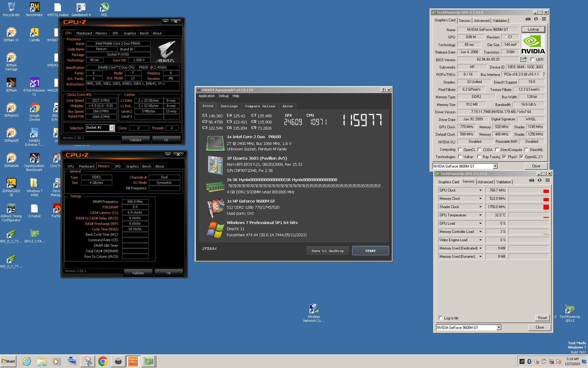The height and width of the screenshot is (368, 588).
Task: Expand Shader Clock sensor dropdown
Action: [x=480, y=207]
